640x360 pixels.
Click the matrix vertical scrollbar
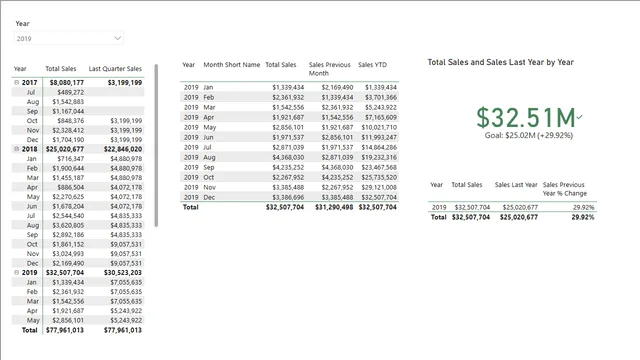point(156,145)
